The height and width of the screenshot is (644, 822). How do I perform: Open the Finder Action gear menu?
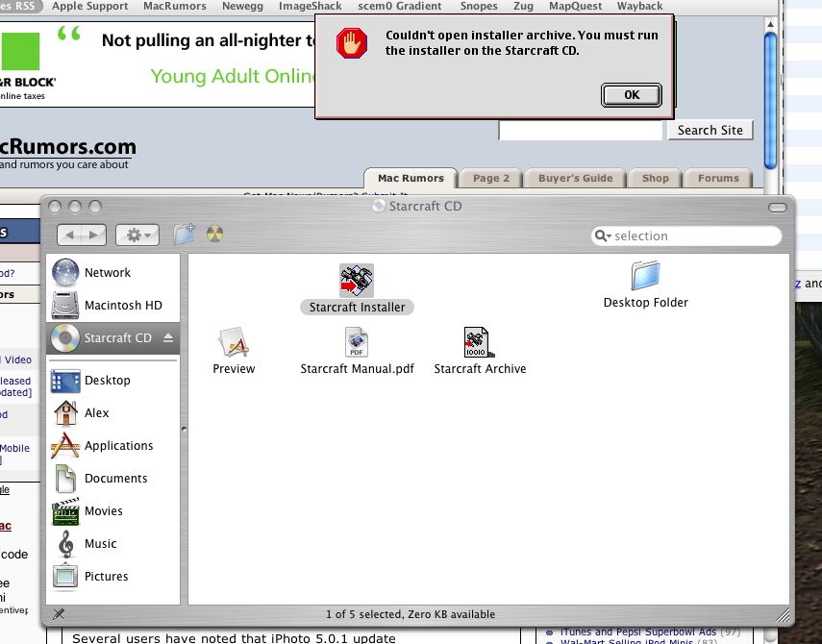pyautogui.click(x=137, y=235)
